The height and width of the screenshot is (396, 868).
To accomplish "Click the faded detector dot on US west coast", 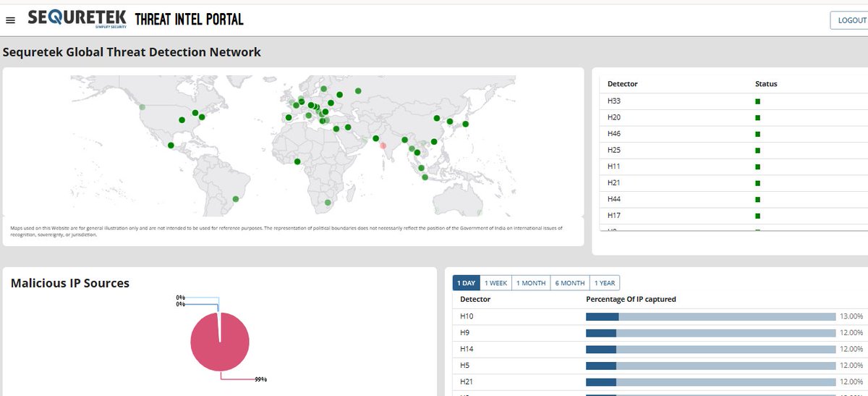I will click(142, 107).
